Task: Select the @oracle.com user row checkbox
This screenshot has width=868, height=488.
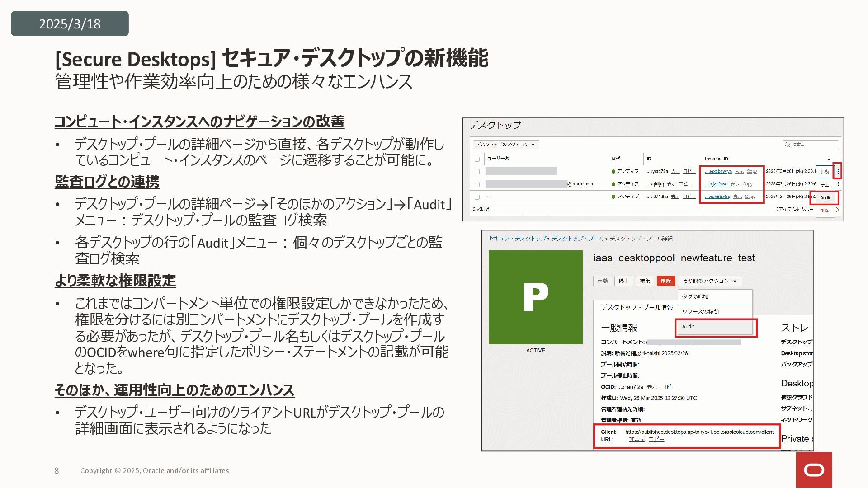Action: point(477,184)
